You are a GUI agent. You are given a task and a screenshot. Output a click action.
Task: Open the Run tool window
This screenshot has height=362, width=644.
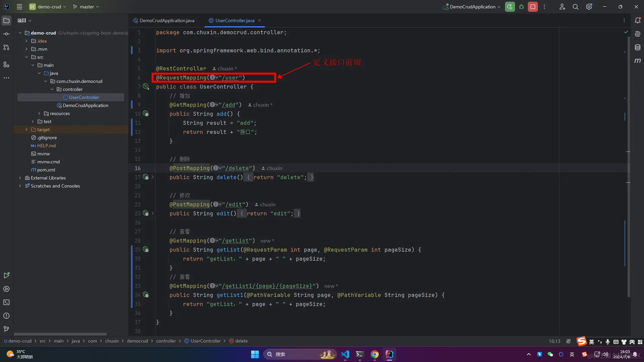(6, 275)
